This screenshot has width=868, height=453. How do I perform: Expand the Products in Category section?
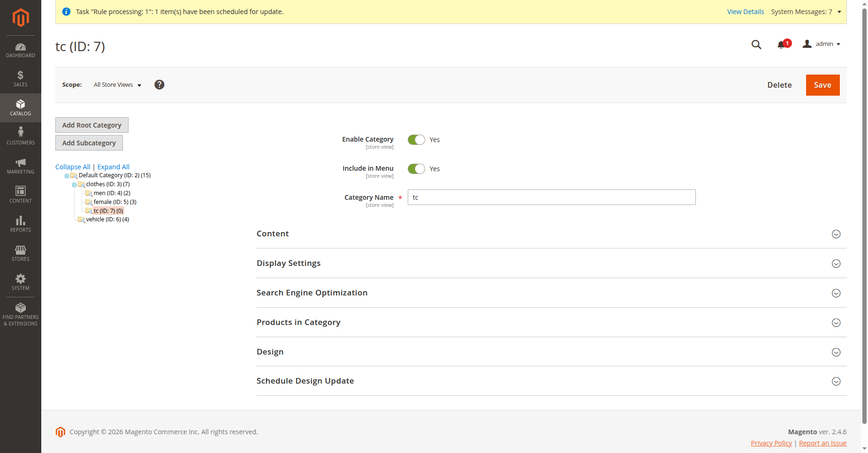coord(551,323)
